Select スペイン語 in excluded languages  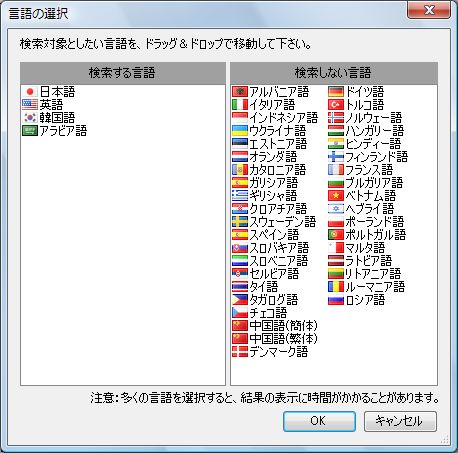(266, 235)
